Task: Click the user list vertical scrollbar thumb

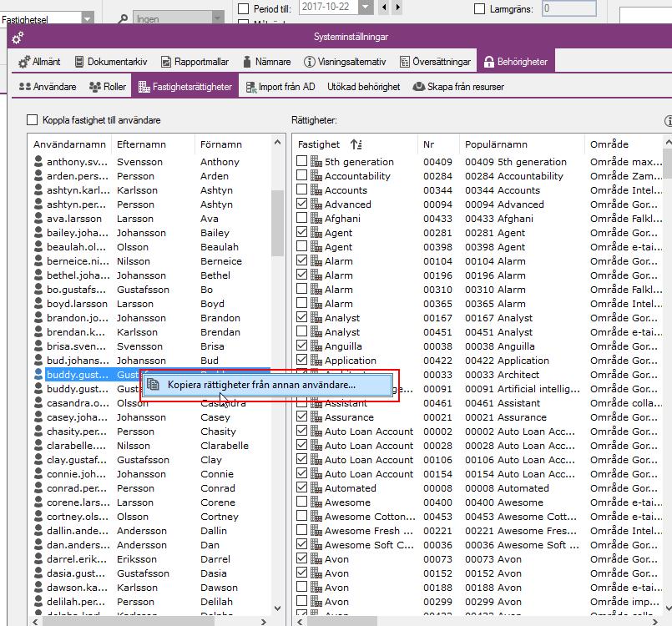Action: pyautogui.click(x=278, y=223)
